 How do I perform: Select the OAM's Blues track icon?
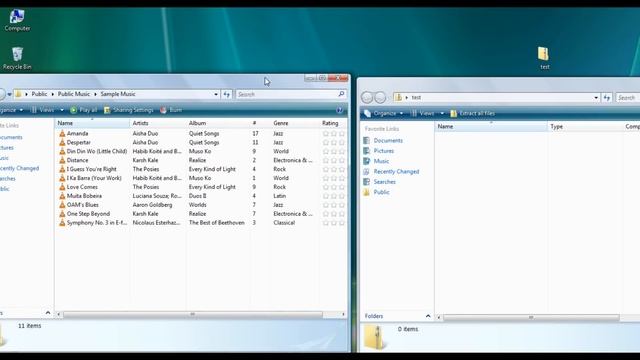[x=62, y=205]
